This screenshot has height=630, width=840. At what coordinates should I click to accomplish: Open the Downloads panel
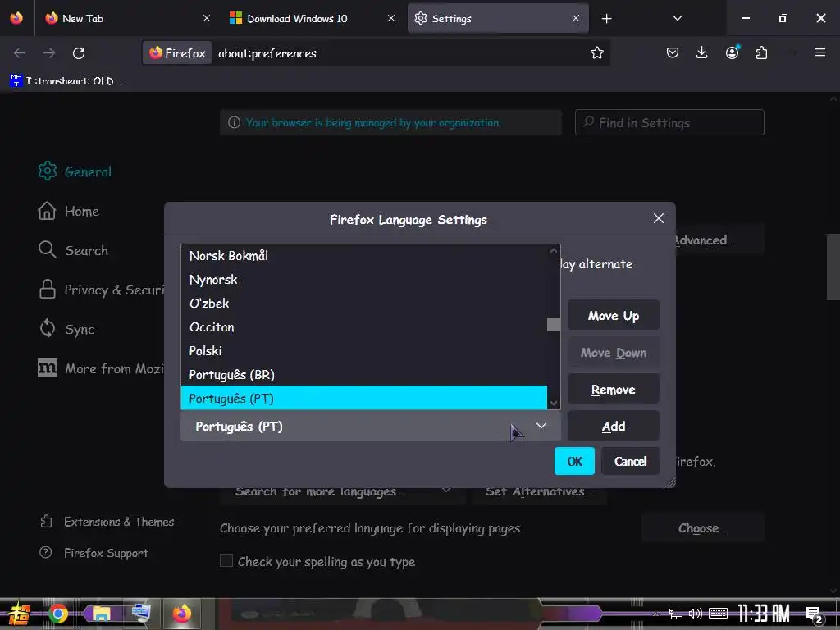[702, 52]
